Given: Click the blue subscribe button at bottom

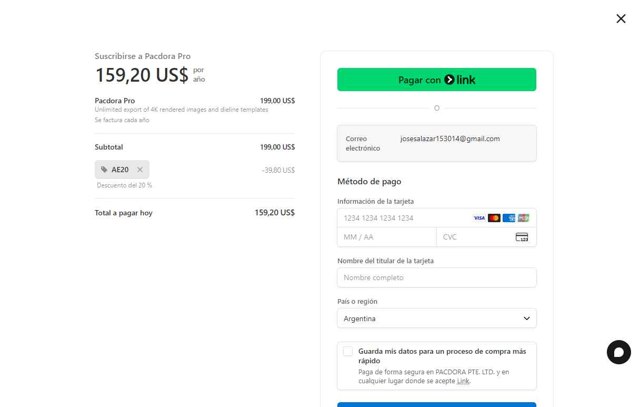Looking at the screenshot, I should coord(436,405).
